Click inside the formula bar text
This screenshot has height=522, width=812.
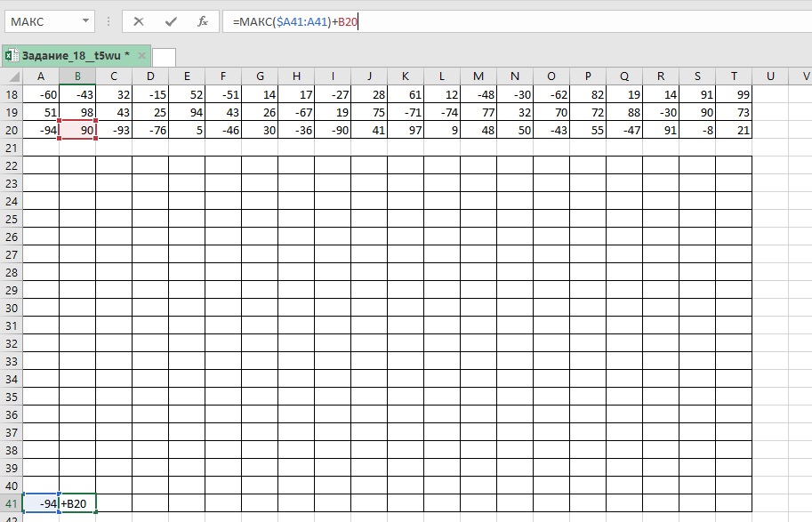click(x=534, y=21)
